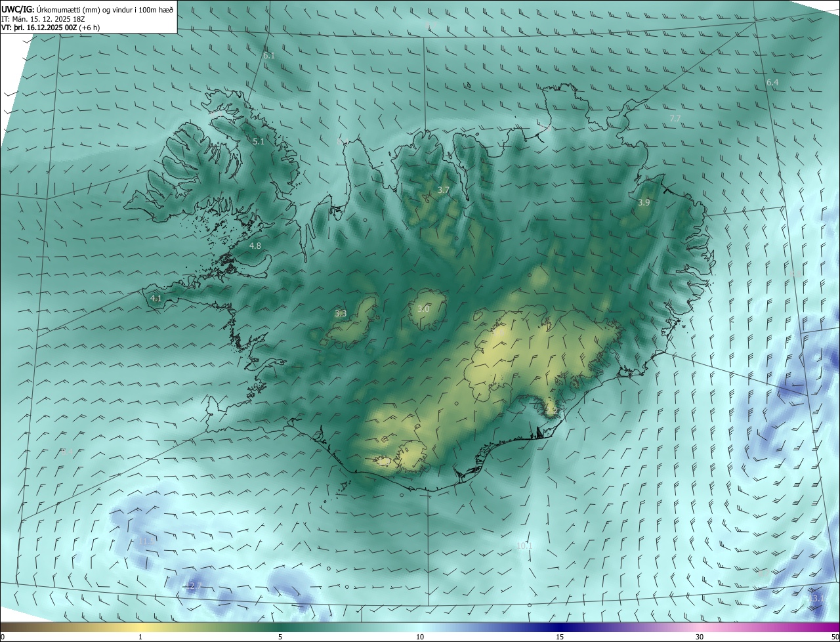
Task: Click the 3.0 value label on the map
Action: [x=423, y=309]
